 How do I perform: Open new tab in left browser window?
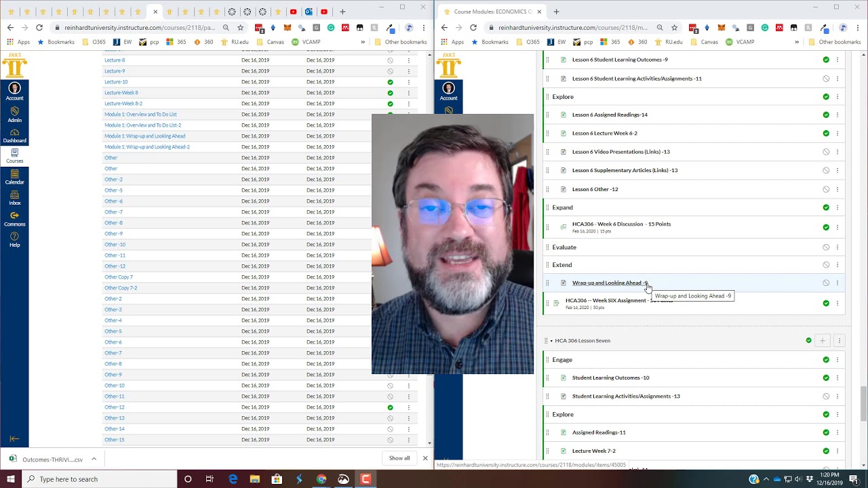(342, 12)
